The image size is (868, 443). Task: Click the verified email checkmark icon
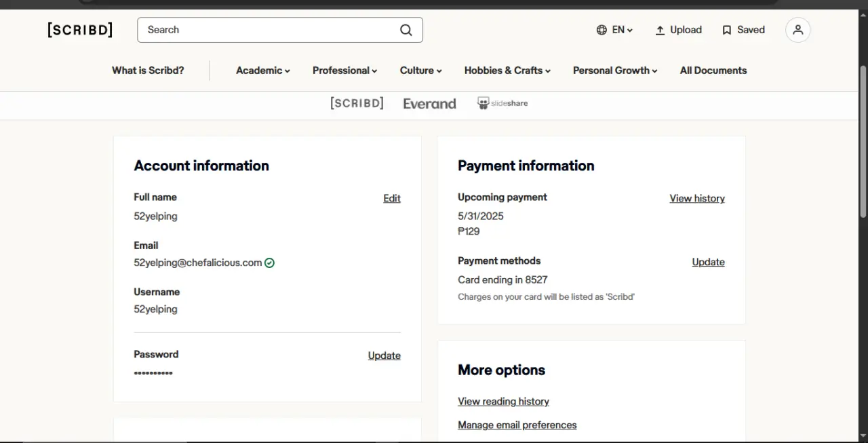point(269,263)
